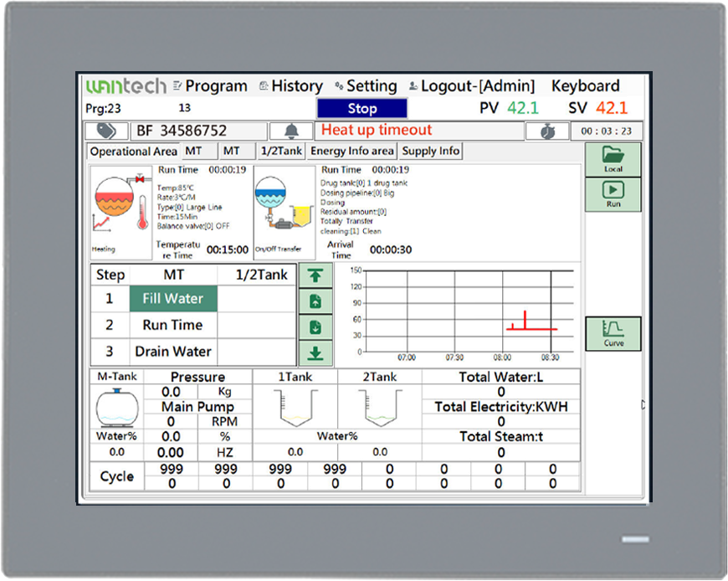Open the Program menu
This screenshot has height=581, width=728.
click(x=210, y=86)
